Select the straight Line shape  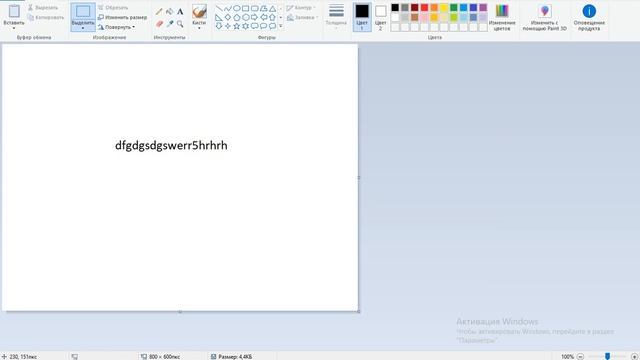[219, 8]
